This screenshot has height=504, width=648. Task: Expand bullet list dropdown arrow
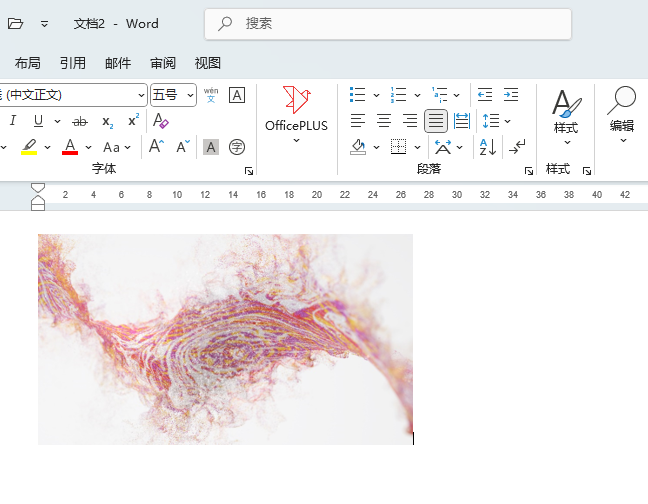click(376, 95)
